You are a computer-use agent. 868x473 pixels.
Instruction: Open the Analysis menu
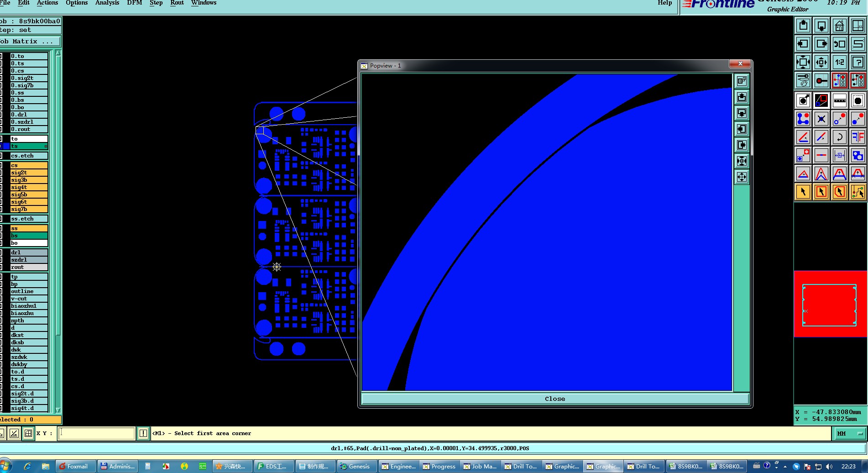point(107,3)
